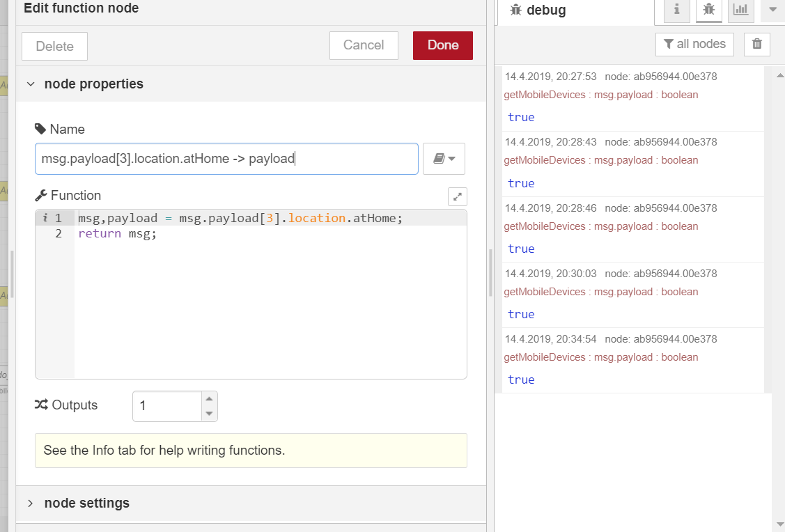Open the function library book dropdown
The image size is (785, 532).
444,159
